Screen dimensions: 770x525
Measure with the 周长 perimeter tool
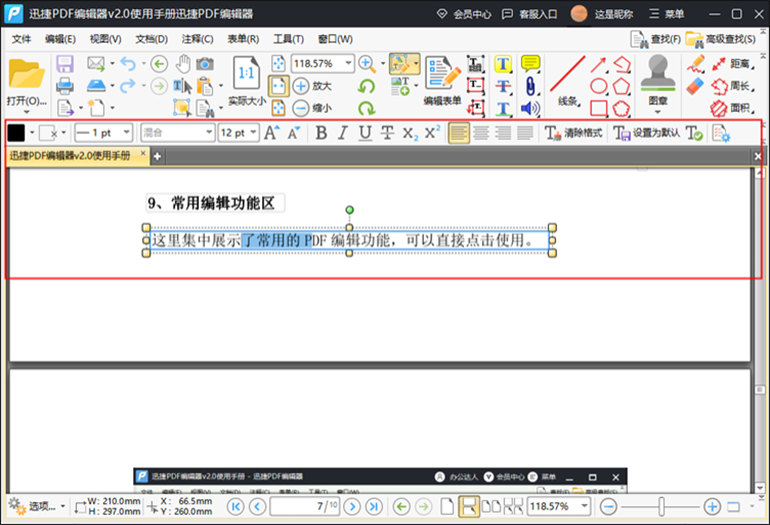click(x=733, y=86)
